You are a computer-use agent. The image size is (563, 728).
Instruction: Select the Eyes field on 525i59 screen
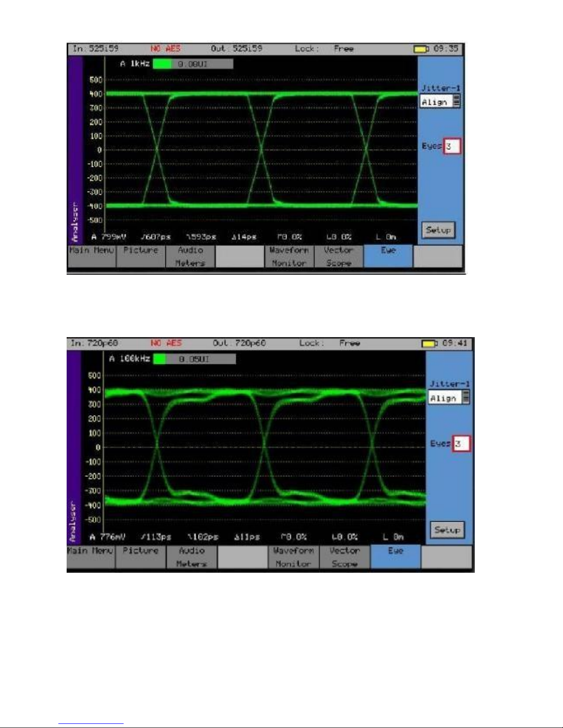(x=452, y=147)
